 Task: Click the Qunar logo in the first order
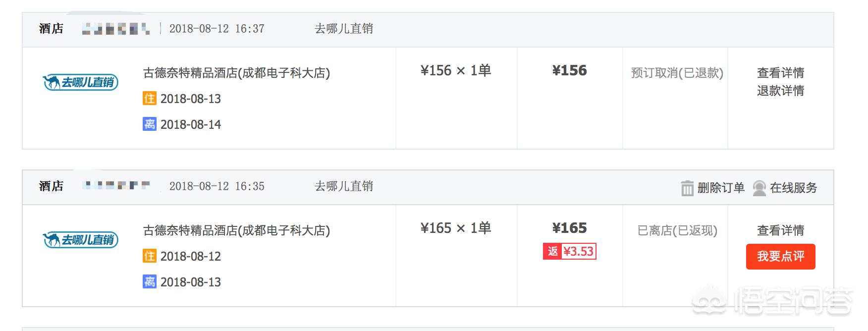click(81, 82)
